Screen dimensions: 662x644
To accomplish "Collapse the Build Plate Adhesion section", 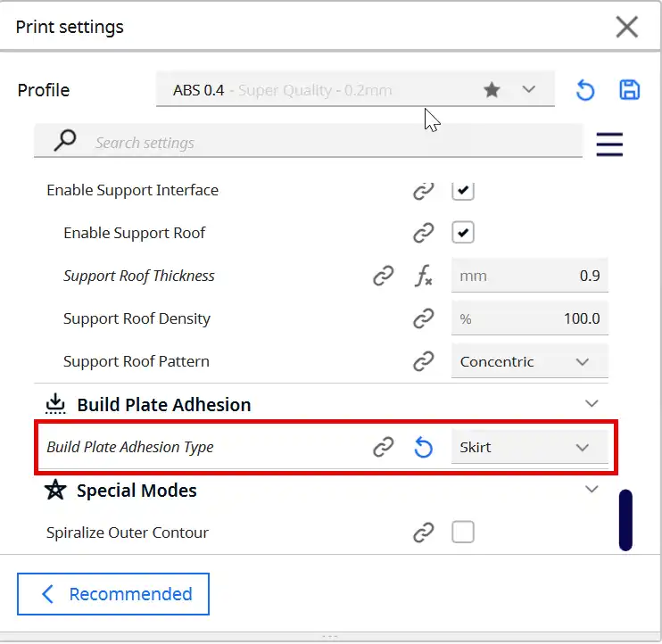I will click(592, 403).
